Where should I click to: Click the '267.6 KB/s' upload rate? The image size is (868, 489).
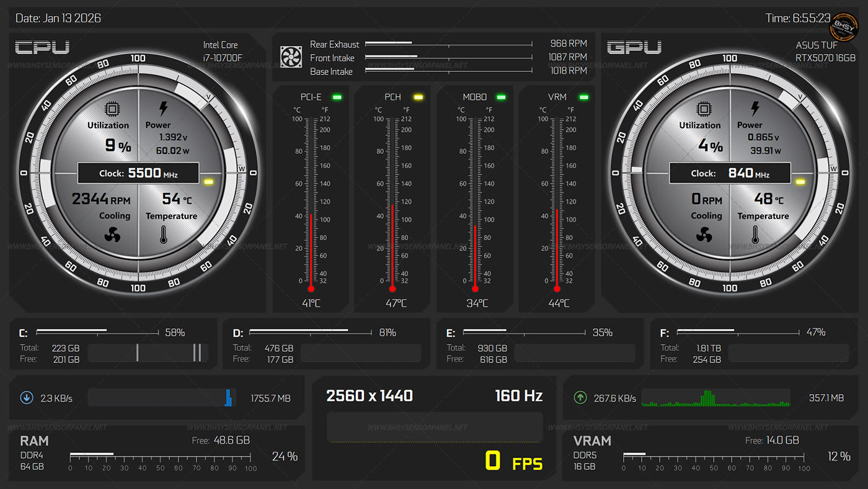tap(615, 398)
